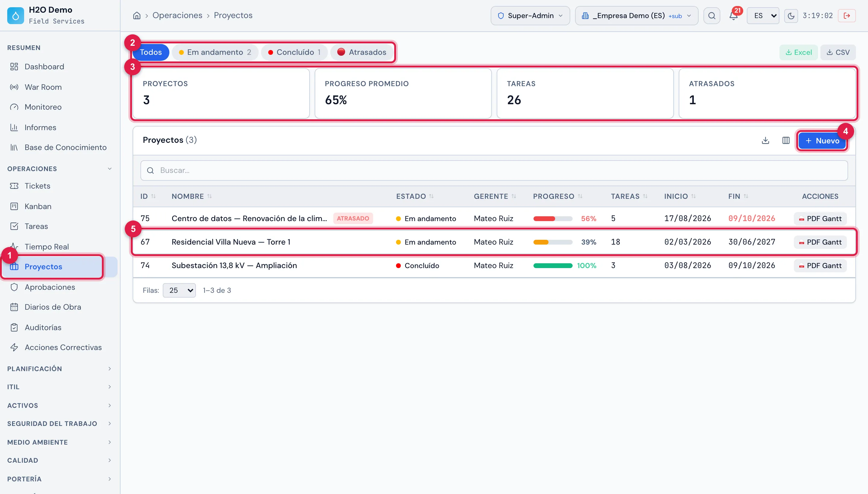
Task: Click the table download icon
Action: (x=765, y=140)
